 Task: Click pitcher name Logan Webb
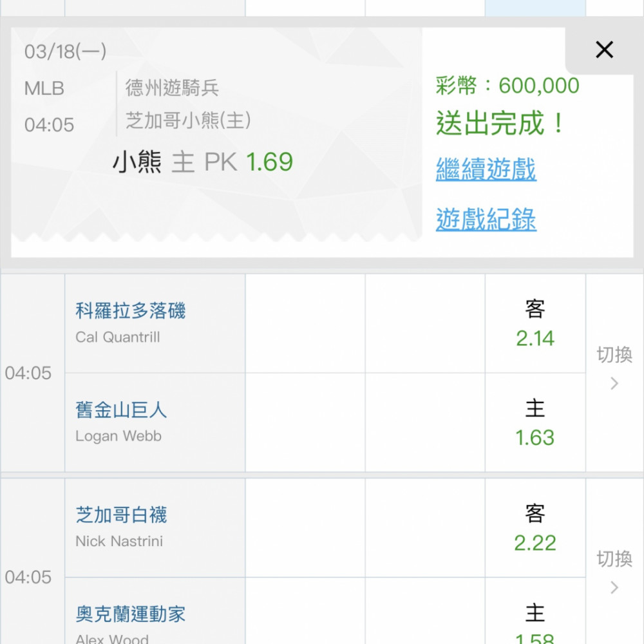(118, 436)
